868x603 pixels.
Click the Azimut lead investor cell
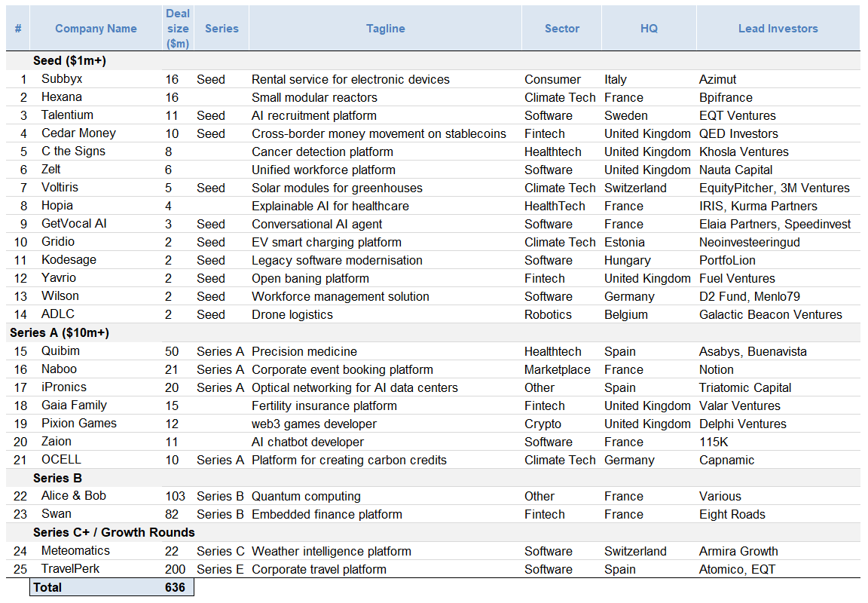coord(717,80)
